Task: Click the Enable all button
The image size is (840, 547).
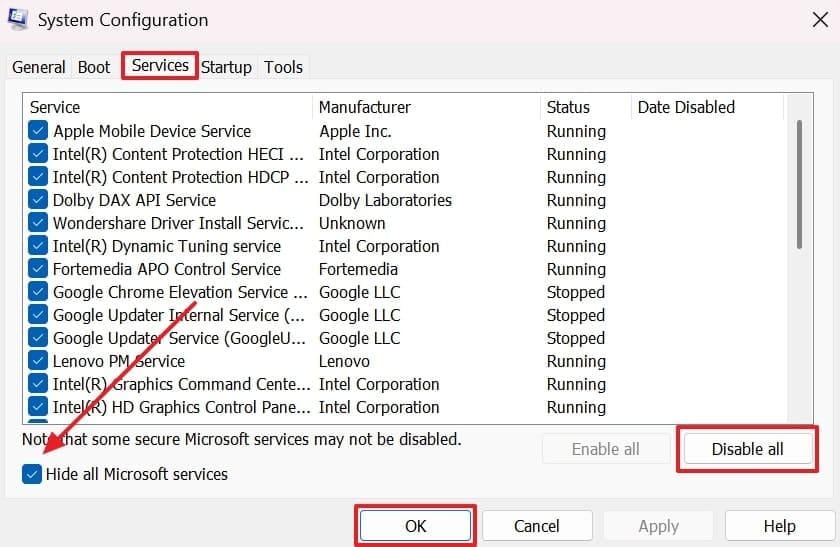Action: (x=606, y=449)
